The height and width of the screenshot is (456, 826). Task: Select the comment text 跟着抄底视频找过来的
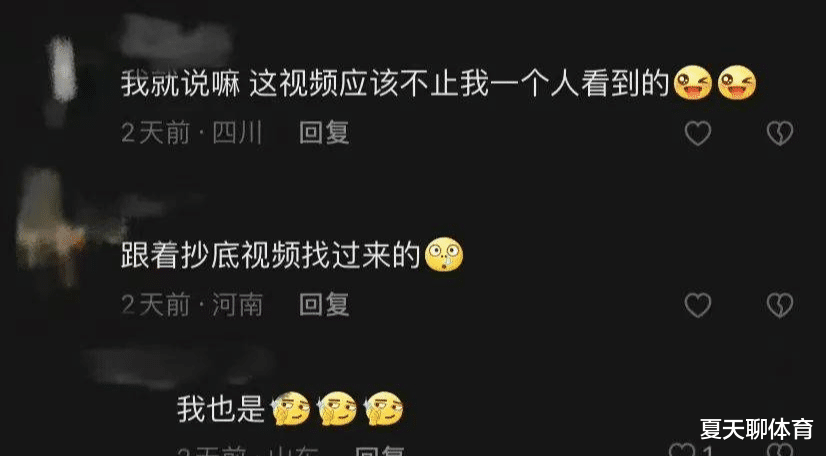(x=271, y=255)
